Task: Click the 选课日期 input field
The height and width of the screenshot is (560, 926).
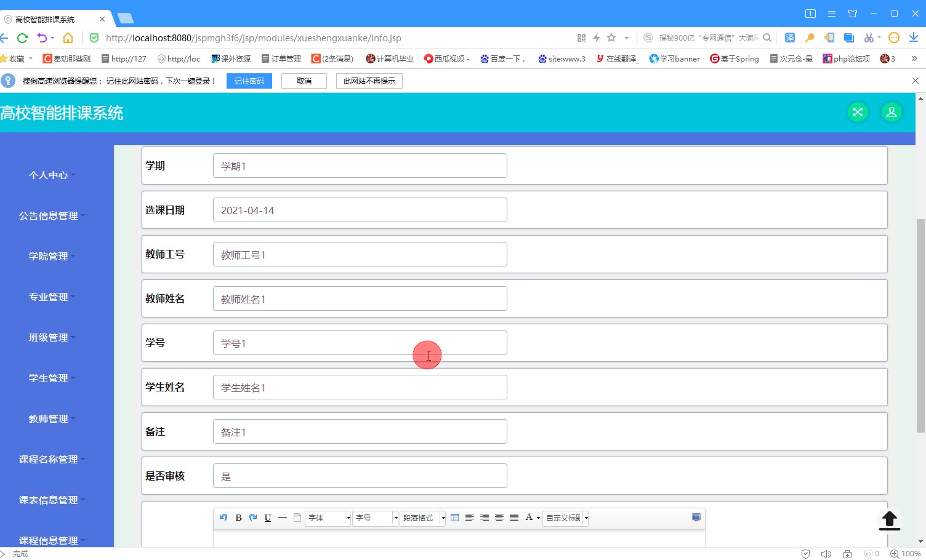Action: [360, 210]
